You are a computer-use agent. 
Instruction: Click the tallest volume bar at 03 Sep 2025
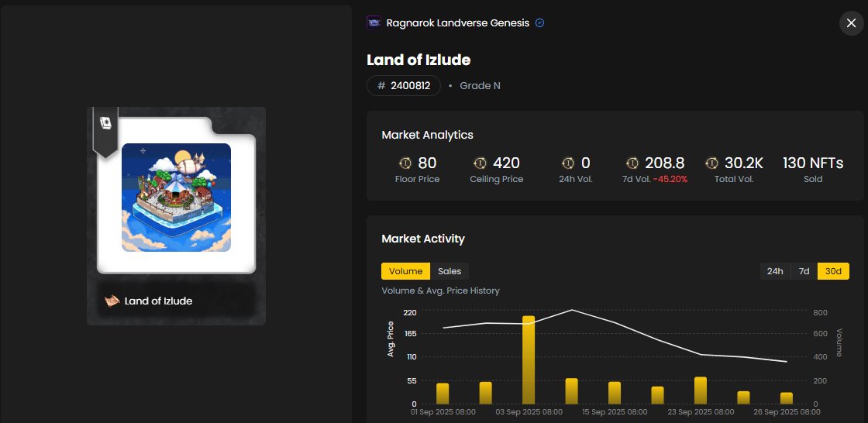[529, 360]
